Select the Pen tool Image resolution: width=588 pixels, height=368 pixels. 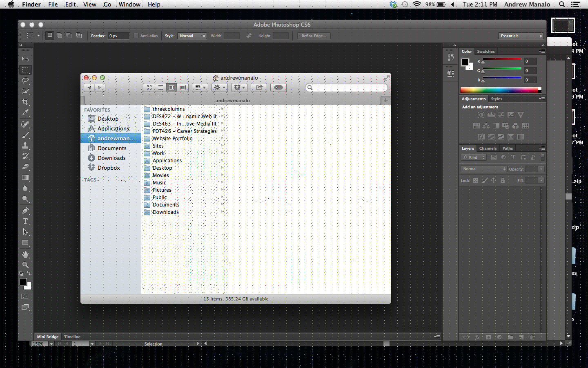click(x=25, y=211)
